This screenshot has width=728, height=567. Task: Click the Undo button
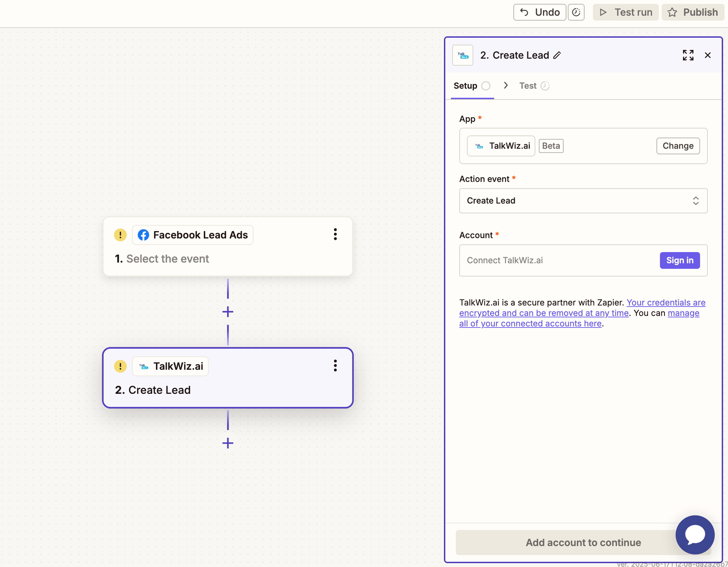point(540,12)
